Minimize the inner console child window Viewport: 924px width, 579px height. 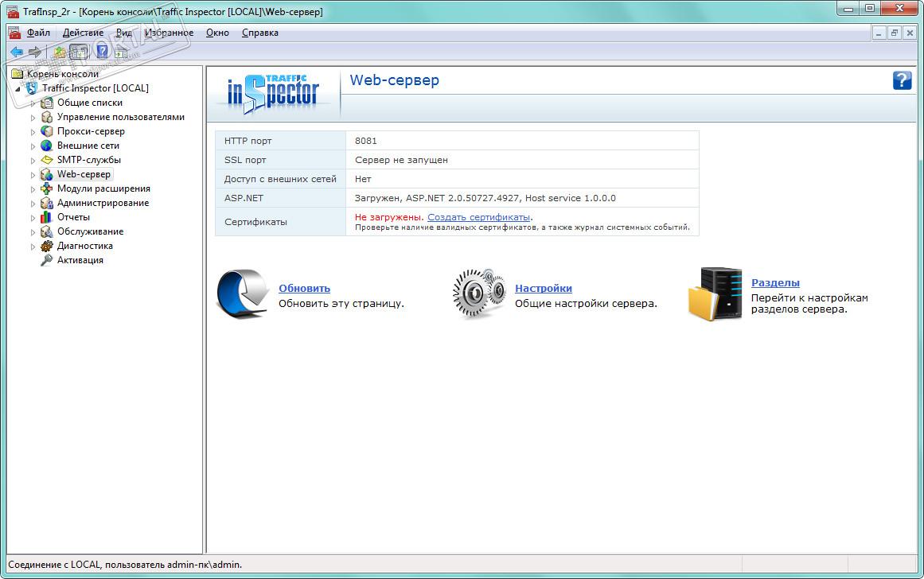[x=879, y=33]
